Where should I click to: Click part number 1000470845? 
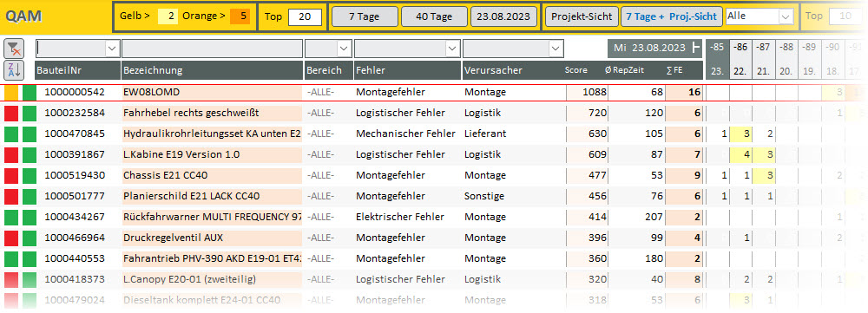75,134
